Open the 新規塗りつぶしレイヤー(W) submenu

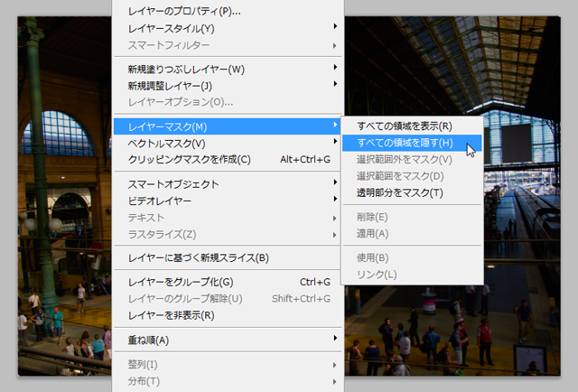pos(228,70)
